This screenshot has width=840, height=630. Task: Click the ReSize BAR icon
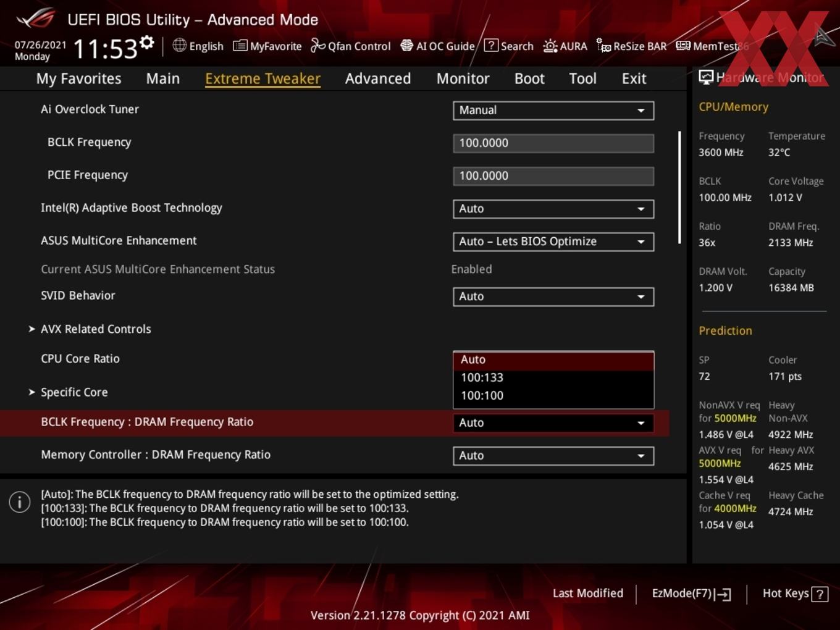click(x=603, y=45)
